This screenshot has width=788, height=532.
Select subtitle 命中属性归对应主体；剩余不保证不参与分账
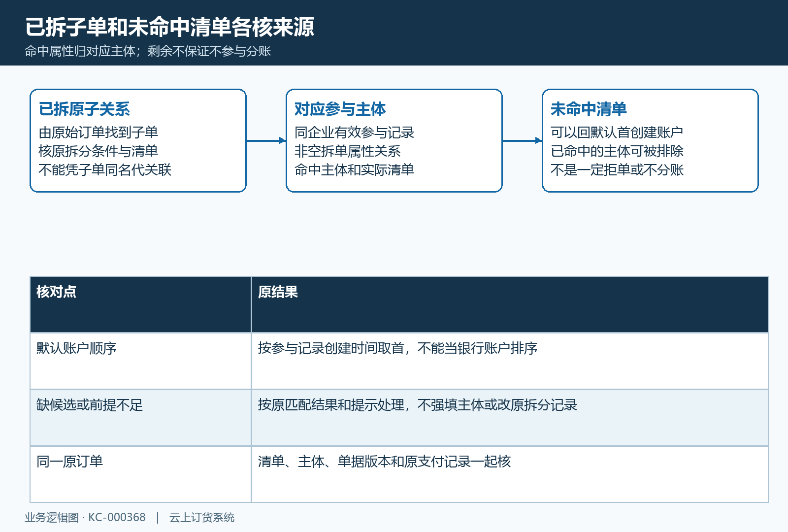click(148, 51)
